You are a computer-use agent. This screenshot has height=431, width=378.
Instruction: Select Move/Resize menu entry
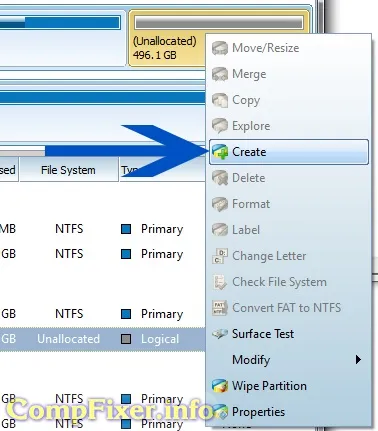[289, 48]
